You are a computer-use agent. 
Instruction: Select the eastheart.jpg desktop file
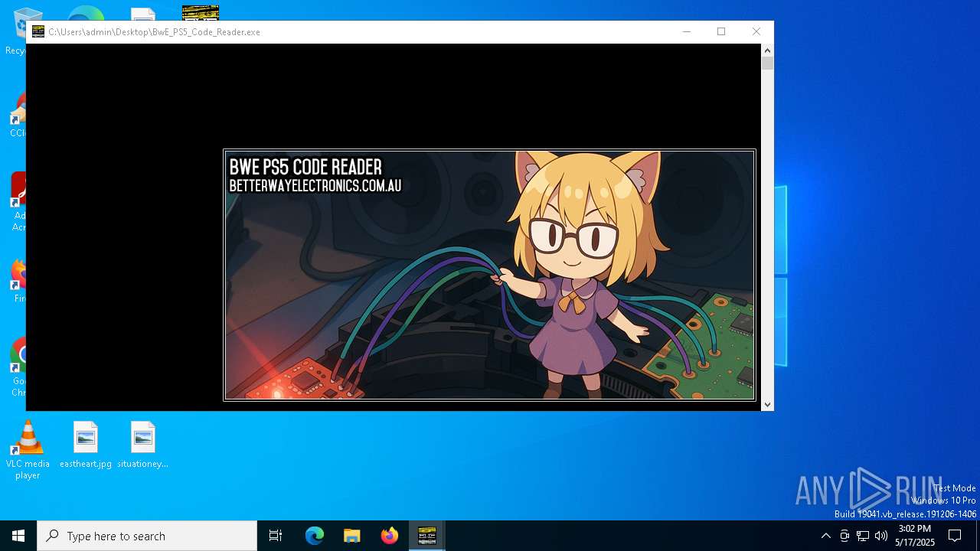pyautogui.click(x=86, y=445)
